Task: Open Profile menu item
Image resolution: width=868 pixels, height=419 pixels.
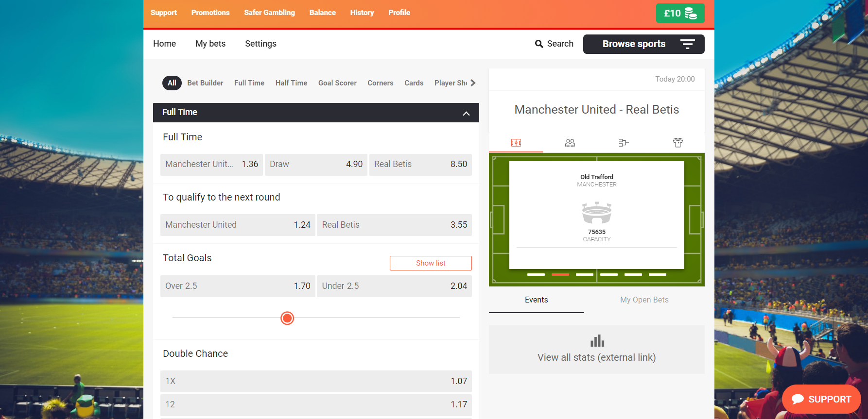Action: tap(399, 13)
